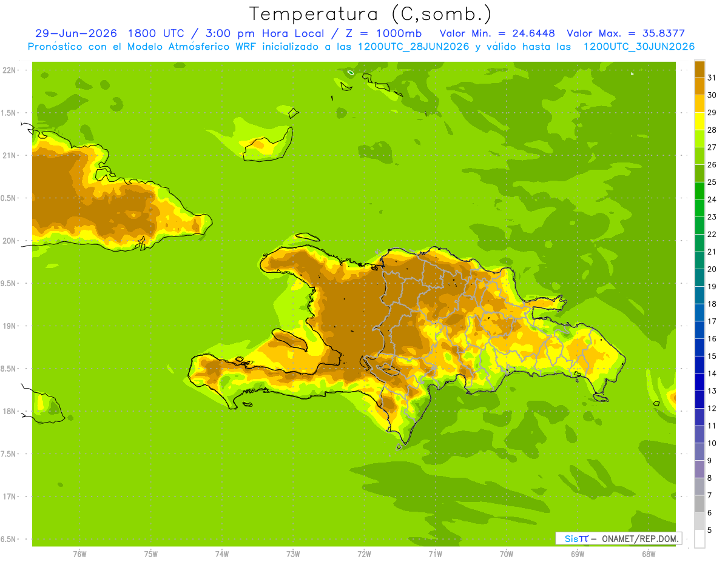Viewport: 728px width, 562px height.
Task: Click the "74W" longitude label
Action: click(221, 554)
